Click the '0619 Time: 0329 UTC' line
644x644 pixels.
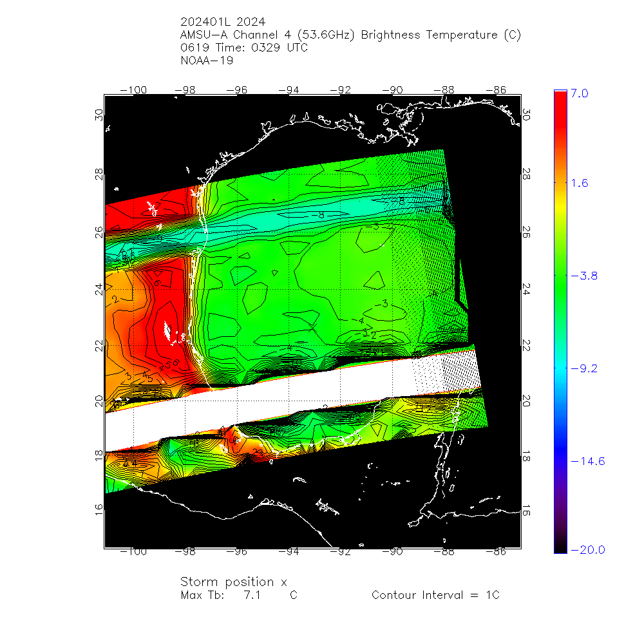coord(244,48)
